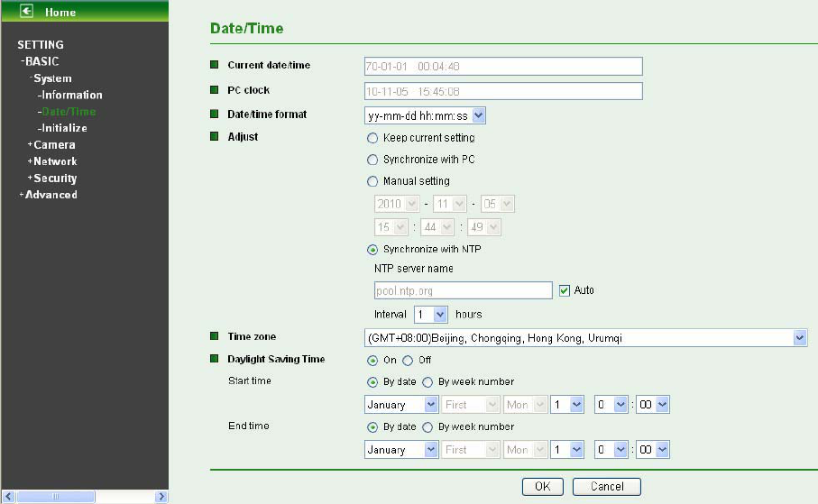The image size is (818, 504).
Task: Open the Information page
Action: pos(70,95)
